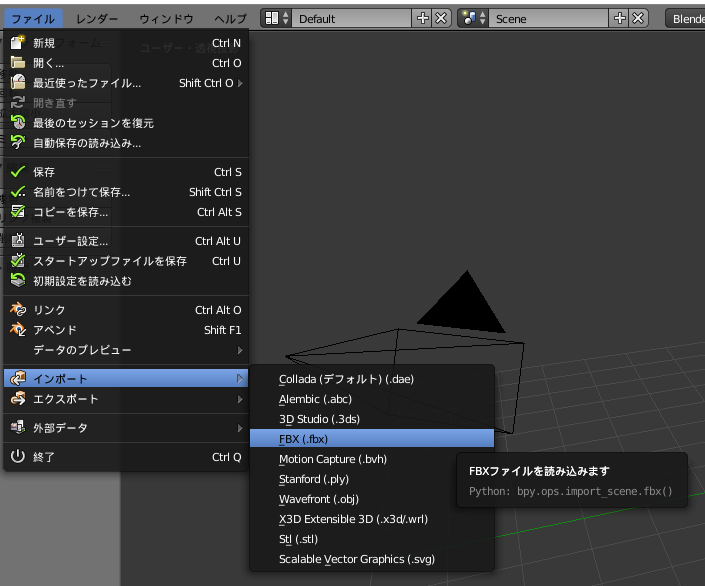
Task: Click the folder icon beside 開く
Action: pos(18,63)
